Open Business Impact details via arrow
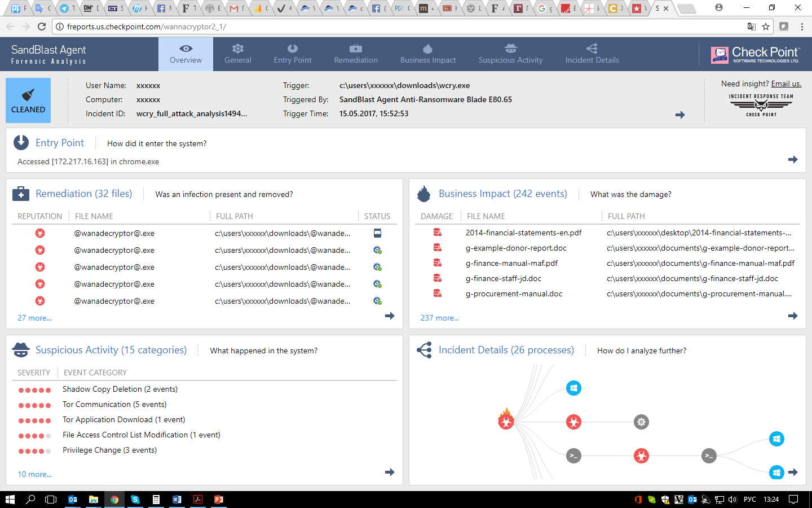The width and height of the screenshot is (812, 508). pos(793,316)
